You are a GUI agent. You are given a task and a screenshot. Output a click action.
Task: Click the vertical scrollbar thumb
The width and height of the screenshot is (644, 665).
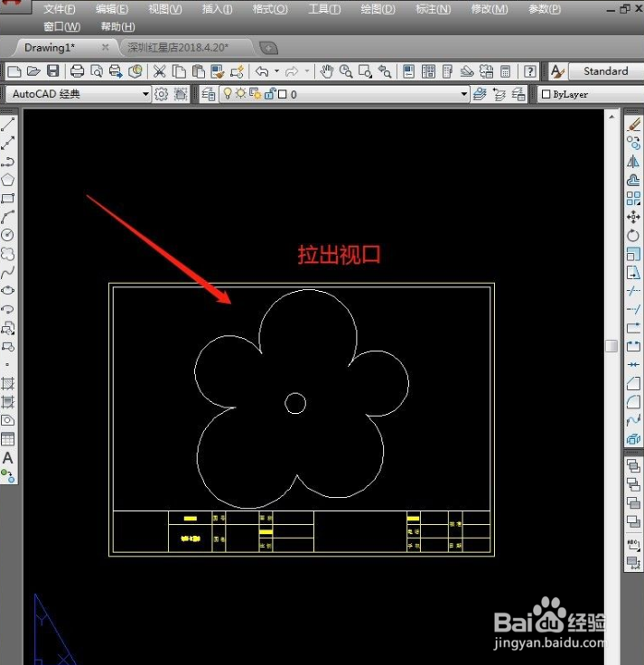[611, 346]
